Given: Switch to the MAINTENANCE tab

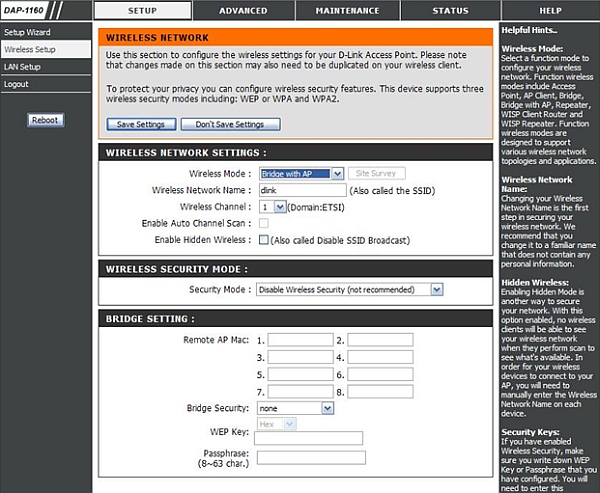Looking at the screenshot, I should pos(346,10).
